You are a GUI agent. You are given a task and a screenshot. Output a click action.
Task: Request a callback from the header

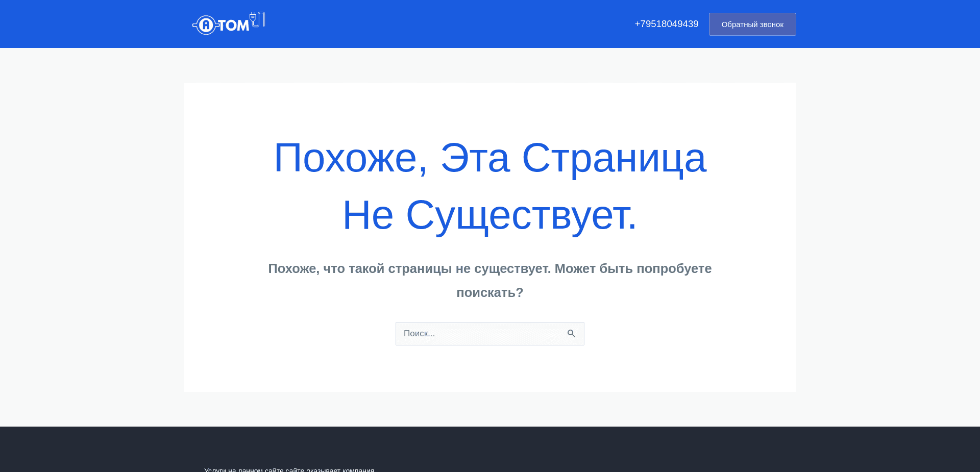tap(752, 24)
